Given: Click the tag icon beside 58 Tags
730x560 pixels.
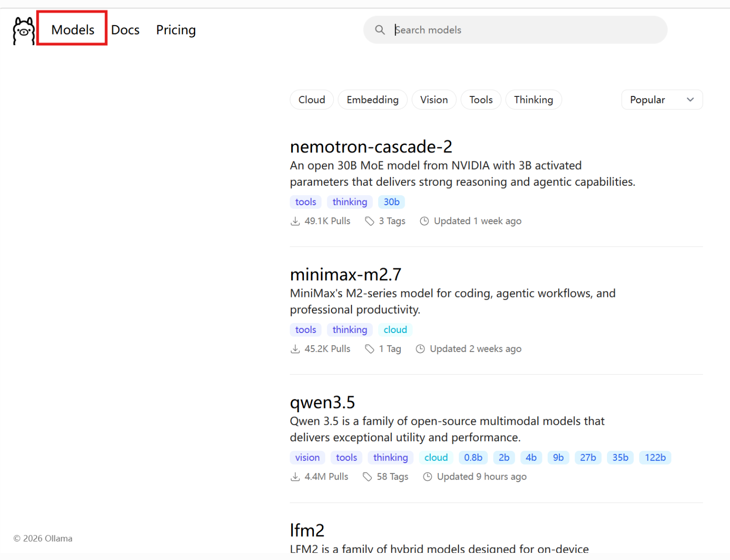Looking at the screenshot, I should (367, 477).
